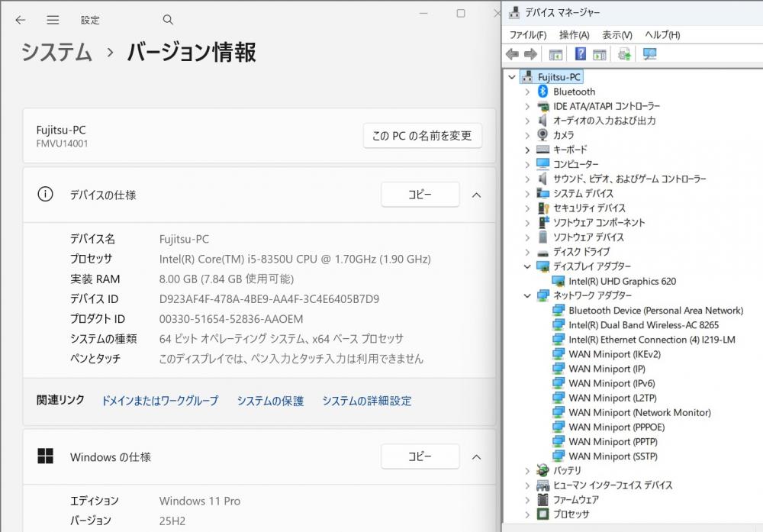Click the オーディオの入力および出力 speaker icon
Screen dimensions: 763x532
click(x=542, y=121)
